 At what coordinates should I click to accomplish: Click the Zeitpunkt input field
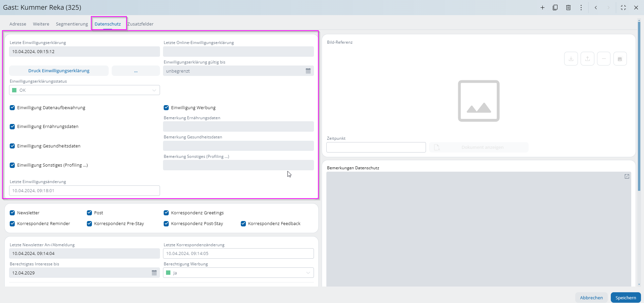coord(376,147)
